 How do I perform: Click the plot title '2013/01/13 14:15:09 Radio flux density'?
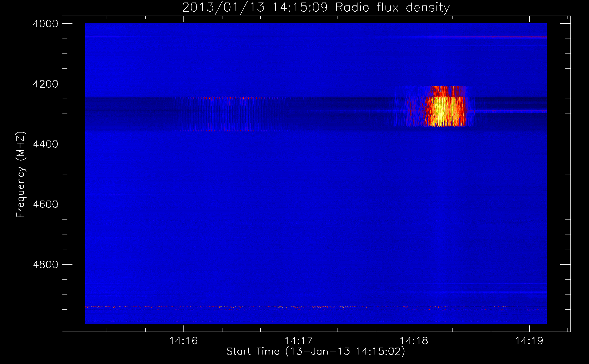pos(316,7)
